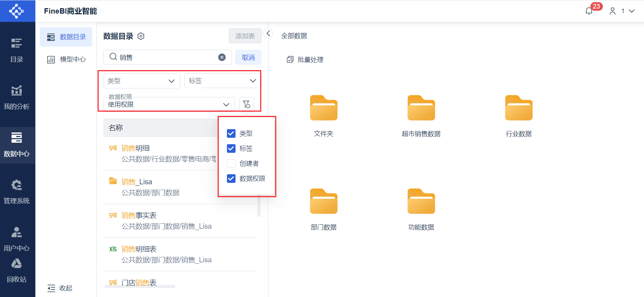
Task: Uncheck the 数据权限 filter checkbox
Action: 231,179
